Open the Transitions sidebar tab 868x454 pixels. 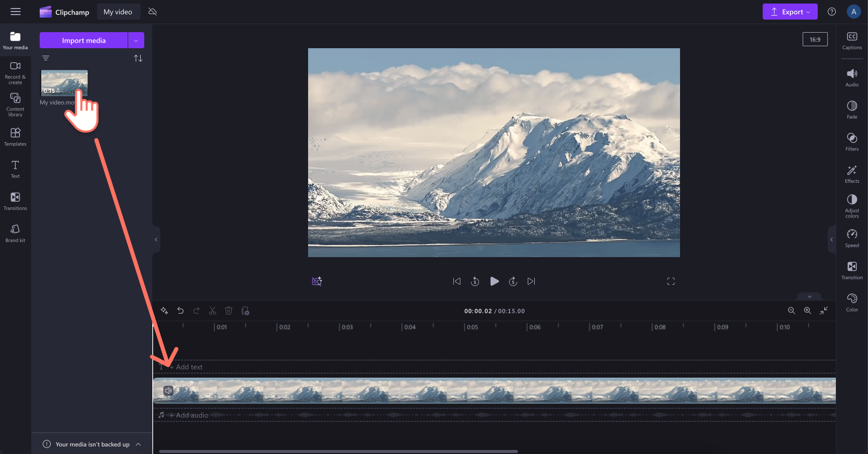[15, 201]
